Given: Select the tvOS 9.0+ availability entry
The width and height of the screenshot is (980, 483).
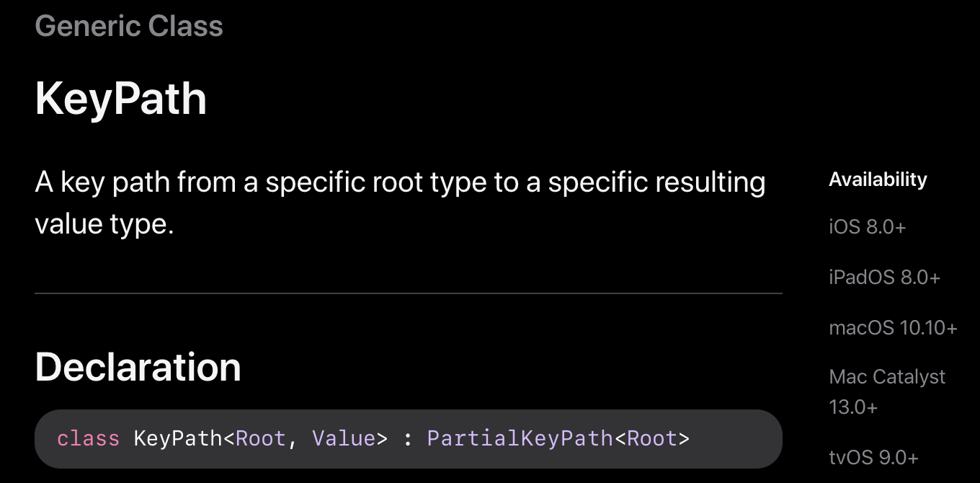Looking at the screenshot, I should click(x=873, y=458).
